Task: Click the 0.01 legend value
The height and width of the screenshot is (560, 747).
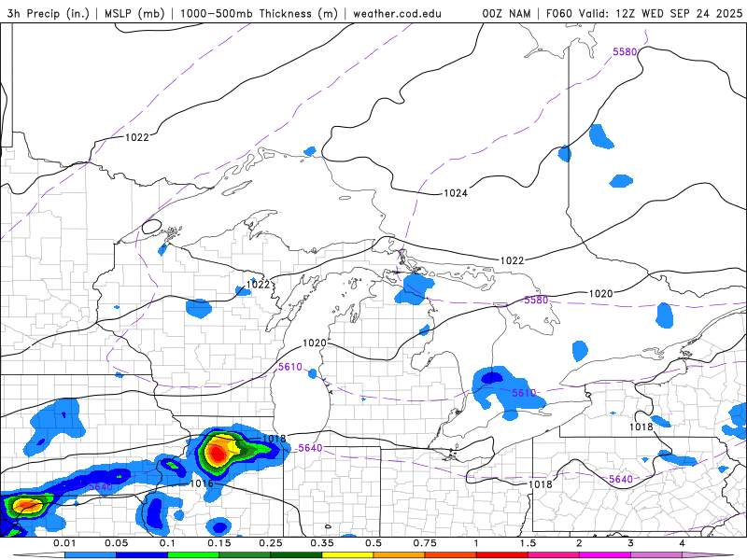Action: [64, 543]
